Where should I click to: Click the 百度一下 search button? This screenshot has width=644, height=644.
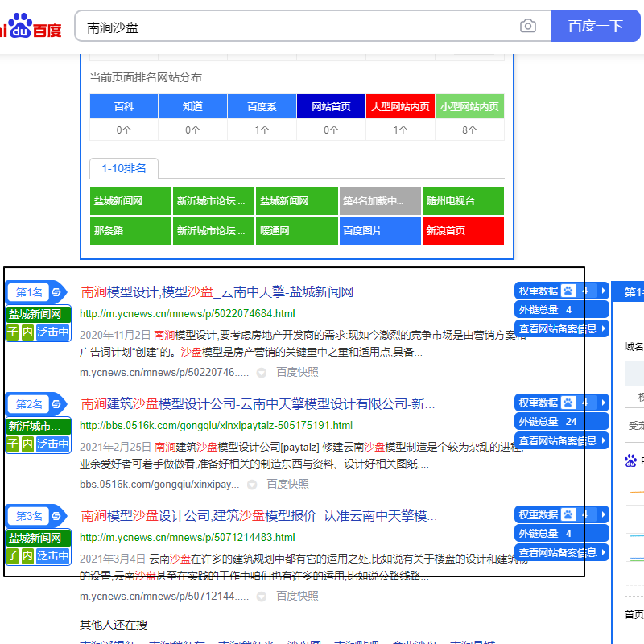coord(595,26)
